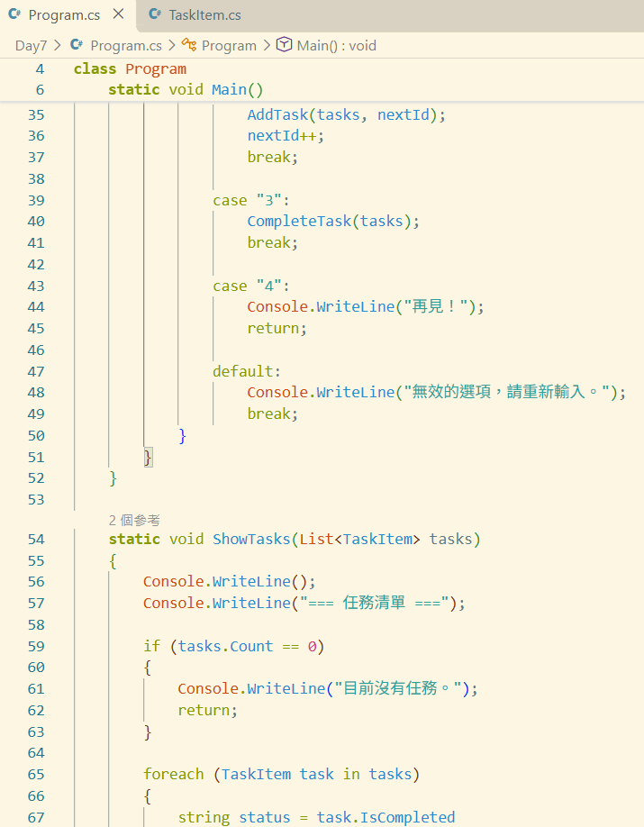This screenshot has width=644, height=827.
Task: Click the C# icon on Program.cs tab
Action: (x=14, y=14)
